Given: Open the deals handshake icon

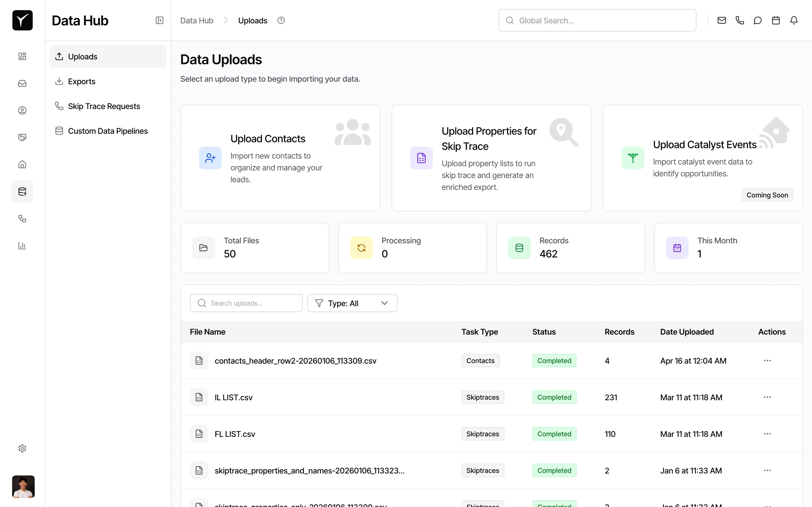Looking at the screenshot, I should (22, 137).
